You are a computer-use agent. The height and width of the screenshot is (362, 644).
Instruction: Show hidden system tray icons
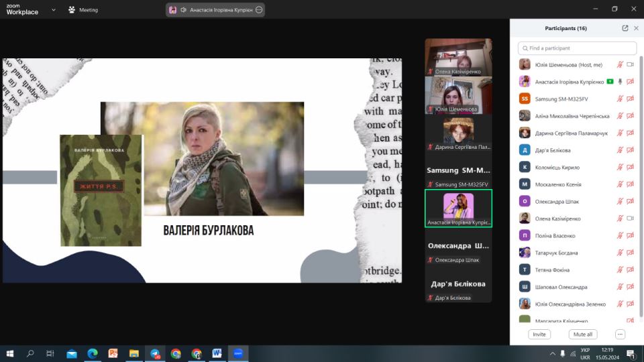(552, 353)
